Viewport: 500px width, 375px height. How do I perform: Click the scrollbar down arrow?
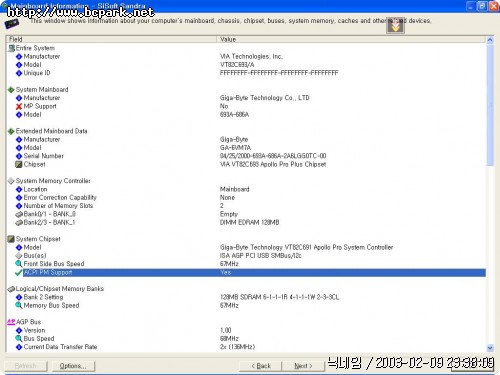[x=490, y=348]
